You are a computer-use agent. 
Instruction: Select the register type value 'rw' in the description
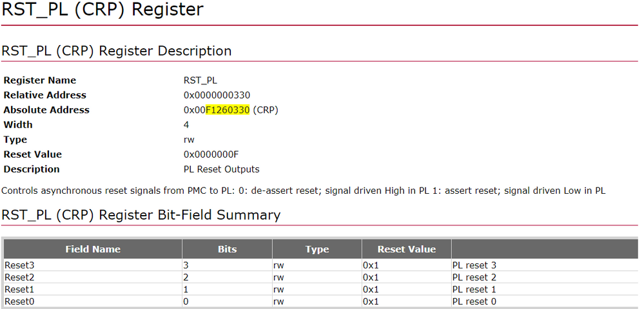pos(189,140)
